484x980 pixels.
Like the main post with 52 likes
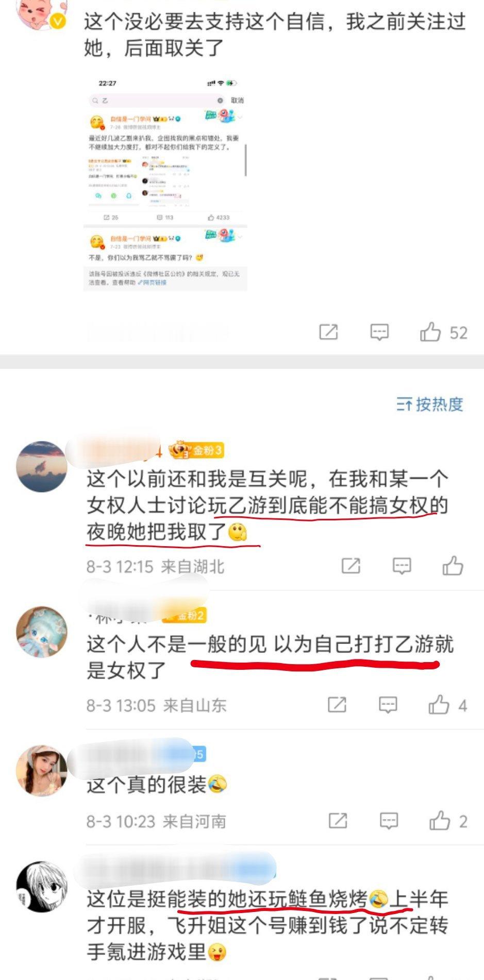443,332
